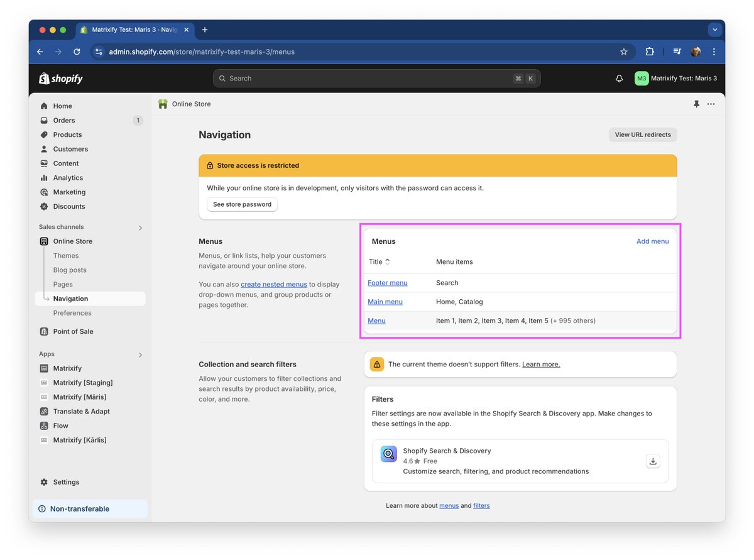Open the browser tab list dropdown
Screen dimensions: 754x560
coord(714,30)
